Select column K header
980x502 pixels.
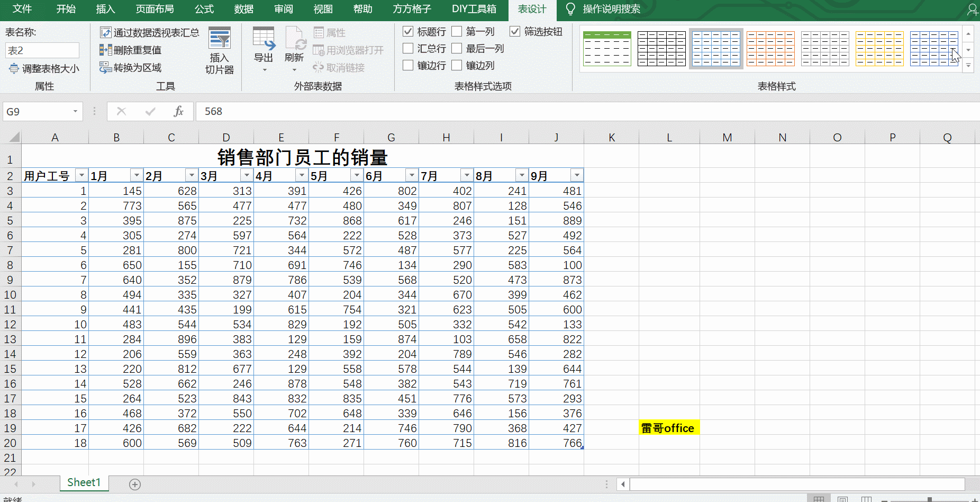[612, 137]
